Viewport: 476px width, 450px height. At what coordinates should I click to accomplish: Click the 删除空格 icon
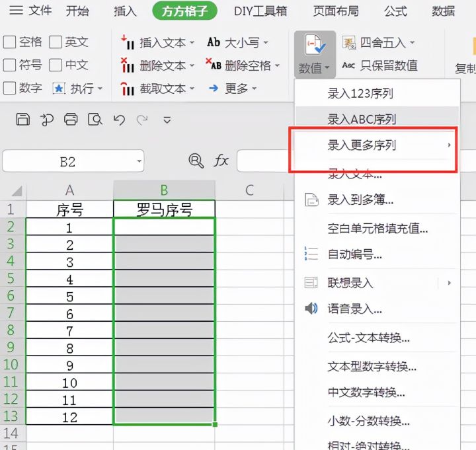pos(214,65)
